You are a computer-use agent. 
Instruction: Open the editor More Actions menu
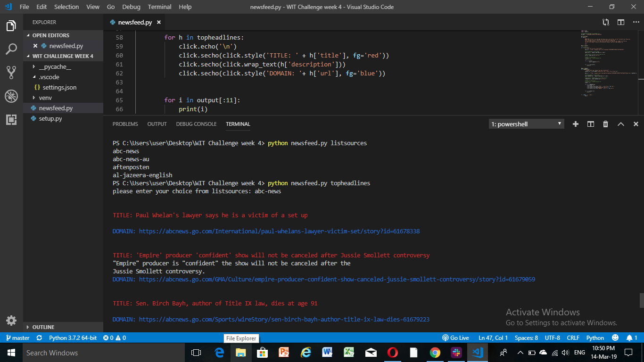pos(636,22)
